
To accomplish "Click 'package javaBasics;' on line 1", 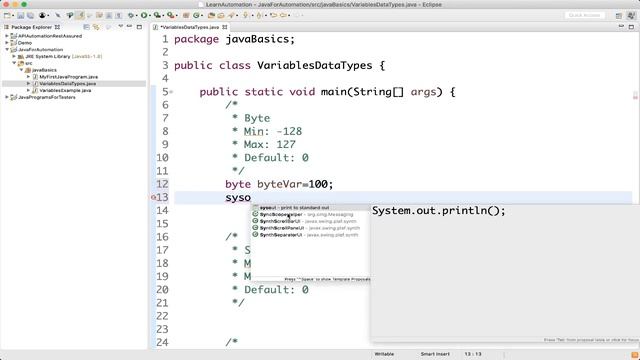I will click(x=234, y=39).
